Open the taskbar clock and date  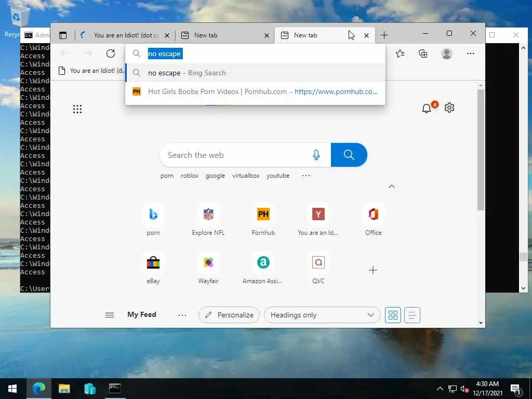click(487, 389)
